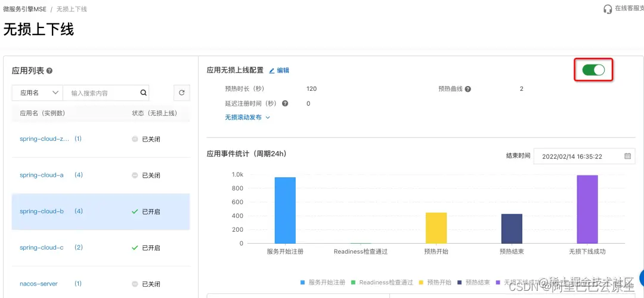The width and height of the screenshot is (644, 298).
Task: Click the 无损上下线 breadcrumb item
Action: pyautogui.click(x=72, y=9)
